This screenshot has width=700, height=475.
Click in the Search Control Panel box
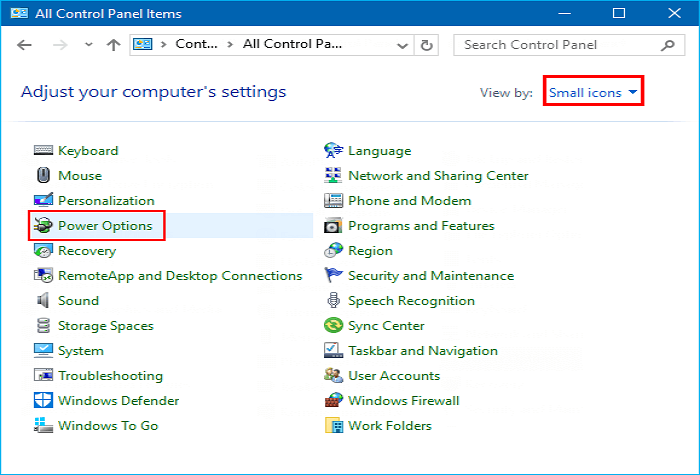(x=558, y=45)
